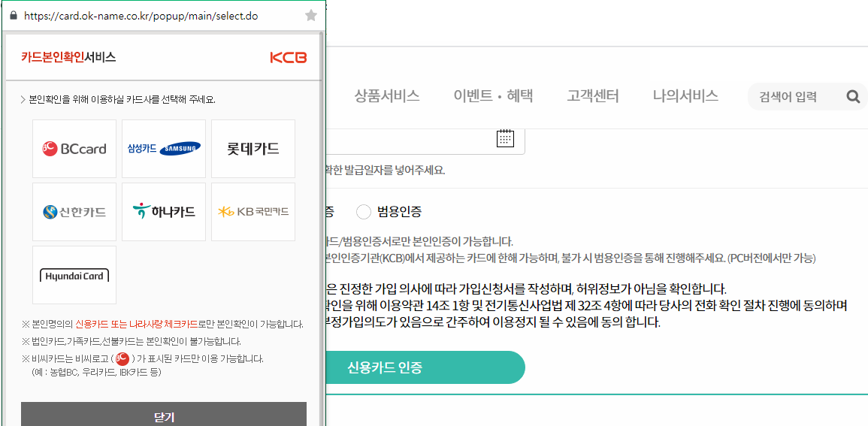View site security via padlock icon
Screen dimensions: 868x426
(x=14, y=16)
